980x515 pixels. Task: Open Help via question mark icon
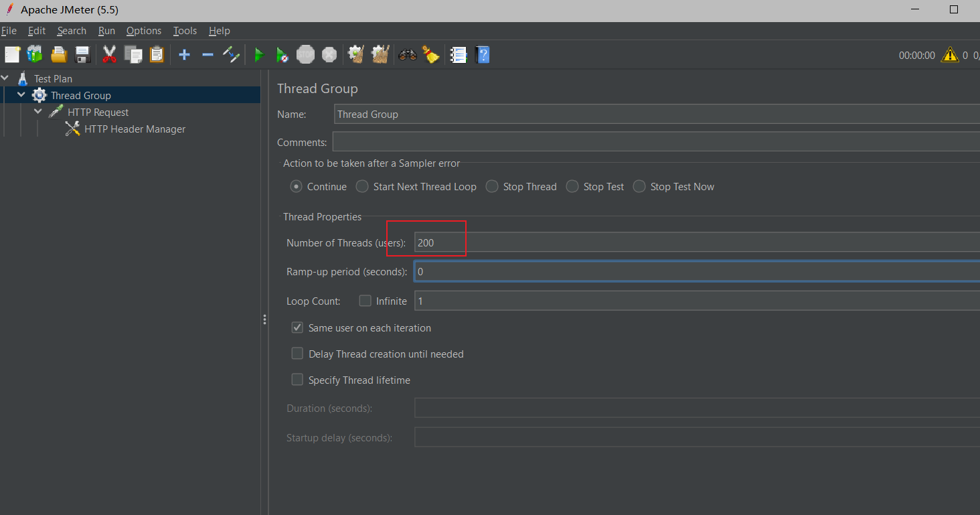pyautogui.click(x=483, y=55)
